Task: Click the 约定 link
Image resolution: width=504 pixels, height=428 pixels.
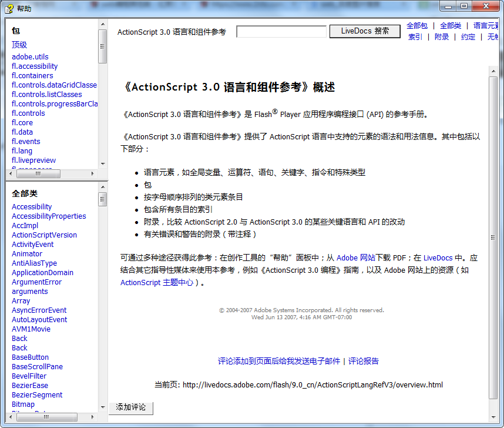Action: pyautogui.click(x=468, y=36)
